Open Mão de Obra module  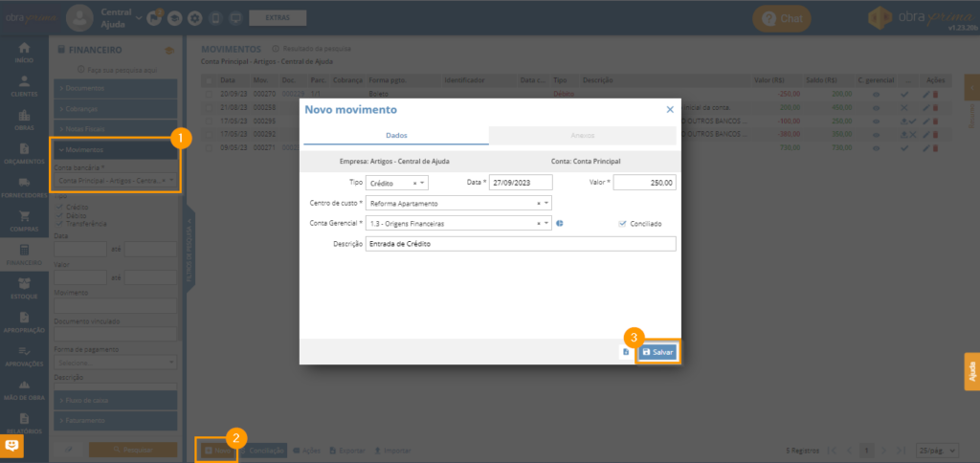coord(24,390)
